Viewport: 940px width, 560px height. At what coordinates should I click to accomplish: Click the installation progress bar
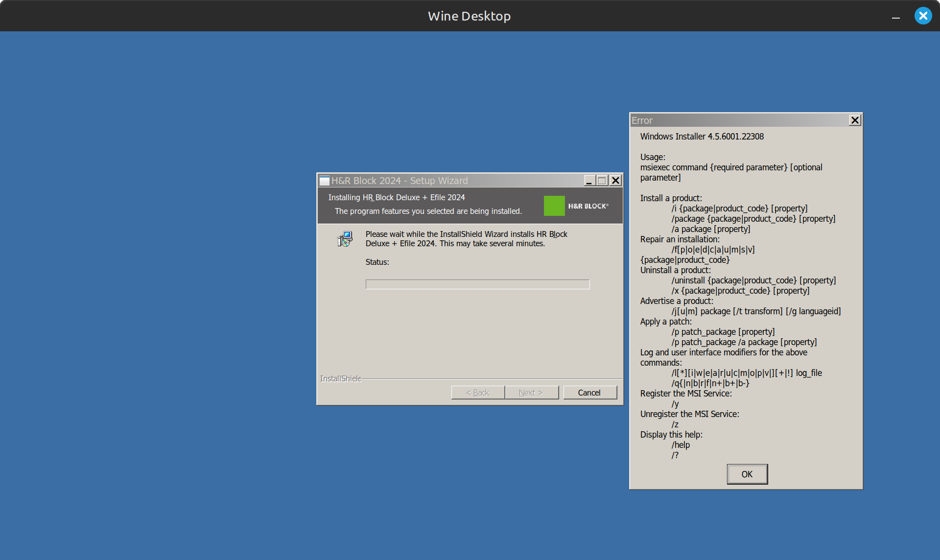click(477, 284)
